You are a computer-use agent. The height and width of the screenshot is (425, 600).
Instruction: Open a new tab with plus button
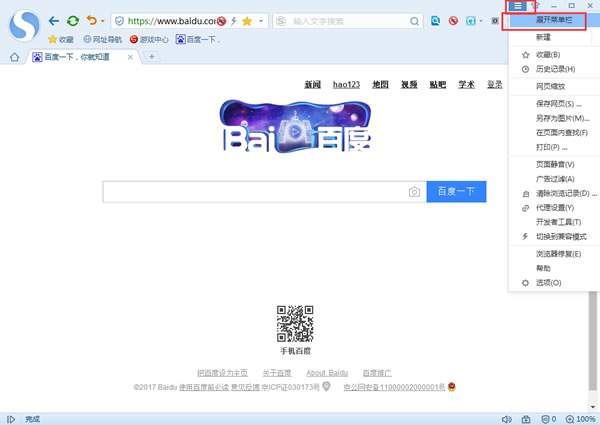[152, 57]
